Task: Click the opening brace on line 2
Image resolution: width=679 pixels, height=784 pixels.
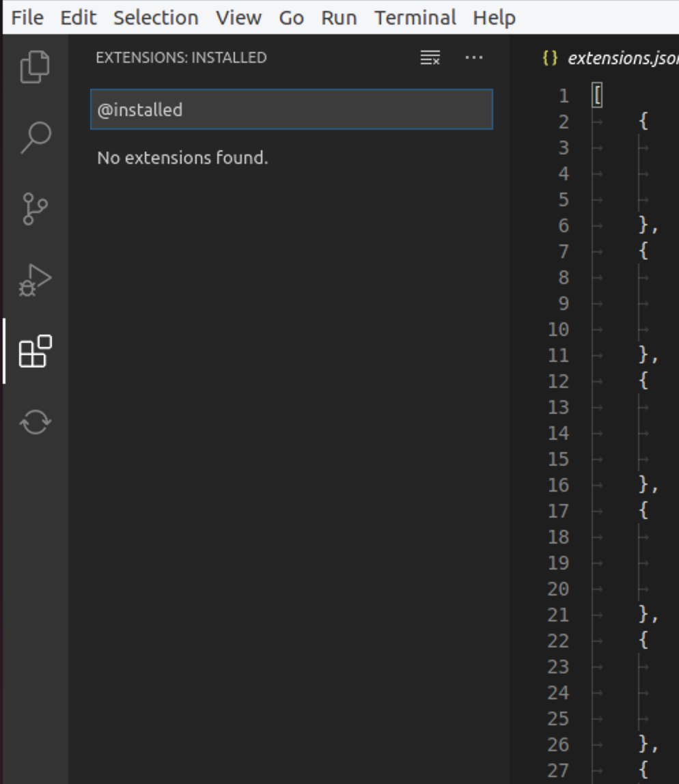Action: [x=643, y=122]
